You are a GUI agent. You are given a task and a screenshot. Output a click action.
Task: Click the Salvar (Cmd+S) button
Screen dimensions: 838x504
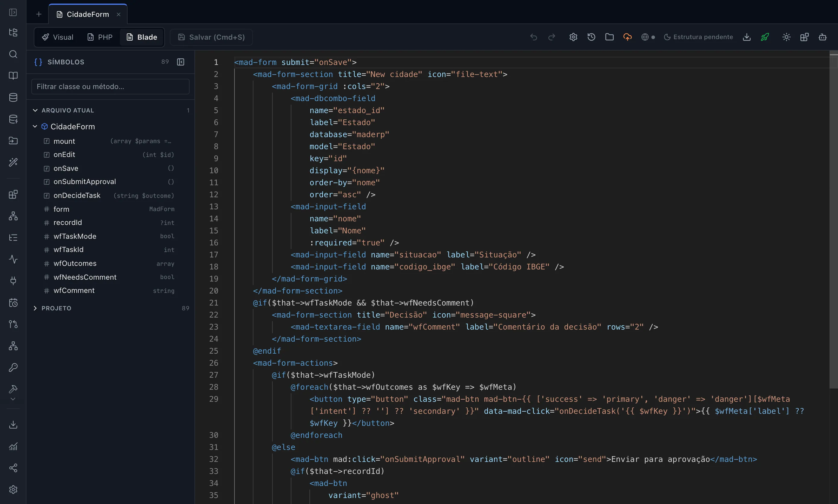coord(211,37)
